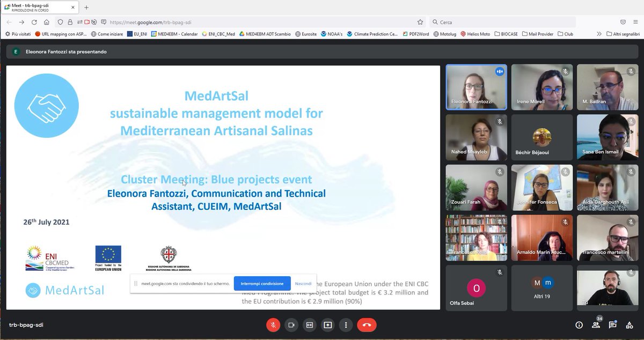The height and width of the screenshot is (340, 644).
Task: Open URL mapping con ASP bookmark
Action: click(x=61, y=34)
